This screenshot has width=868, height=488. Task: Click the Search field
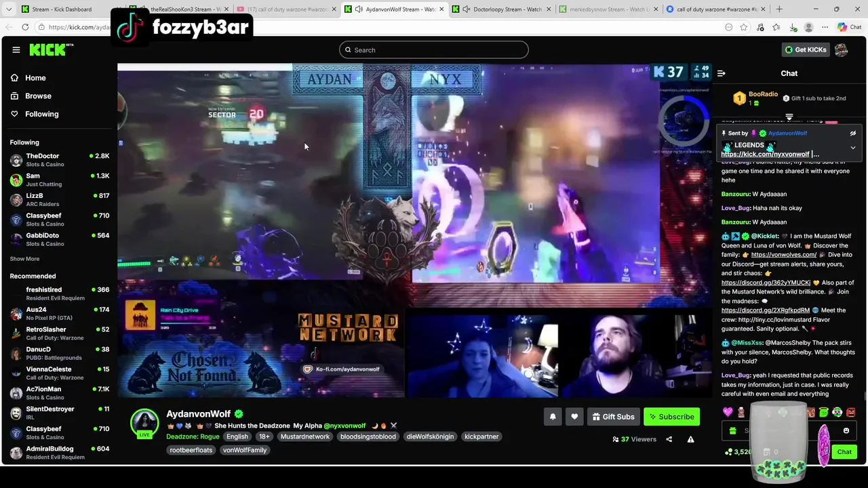pos(434,49)
